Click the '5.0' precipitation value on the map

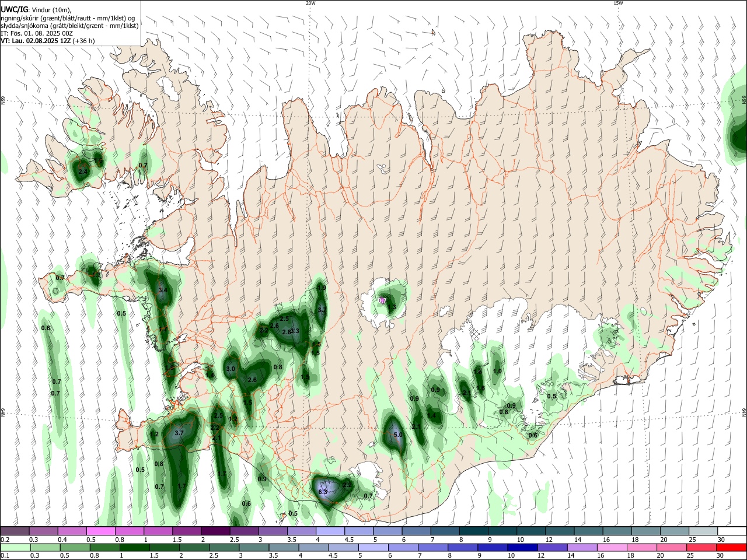[398, 435]
